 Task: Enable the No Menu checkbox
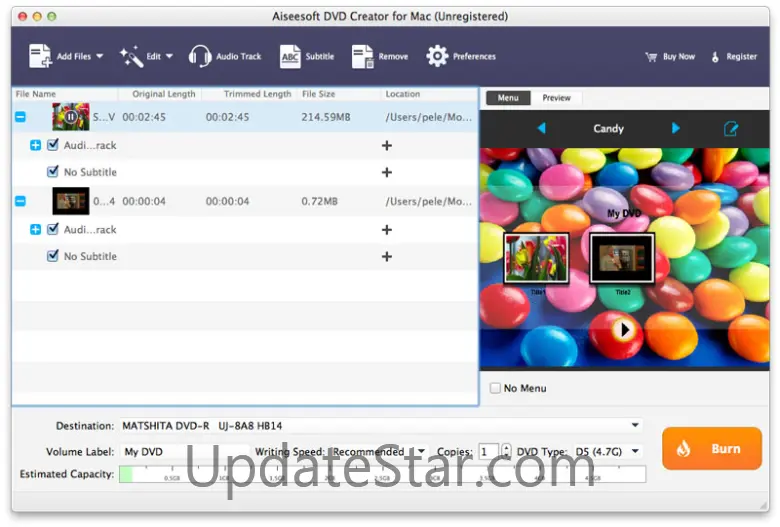tap(495, 388)
